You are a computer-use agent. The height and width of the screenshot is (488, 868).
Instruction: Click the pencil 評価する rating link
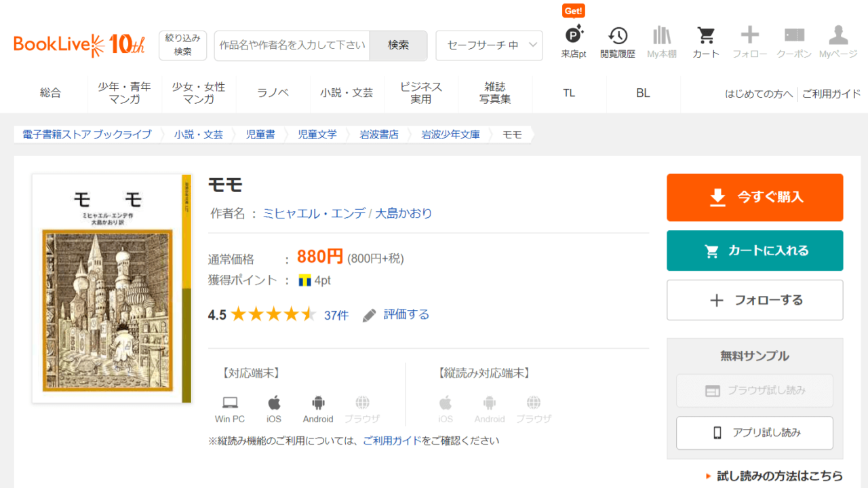tap(397, 314)
